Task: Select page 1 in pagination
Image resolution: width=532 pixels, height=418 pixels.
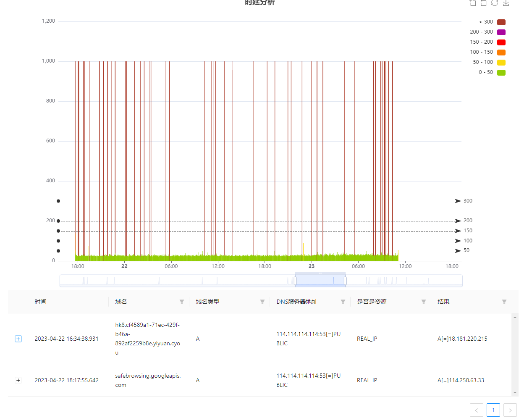Action: 493,410
